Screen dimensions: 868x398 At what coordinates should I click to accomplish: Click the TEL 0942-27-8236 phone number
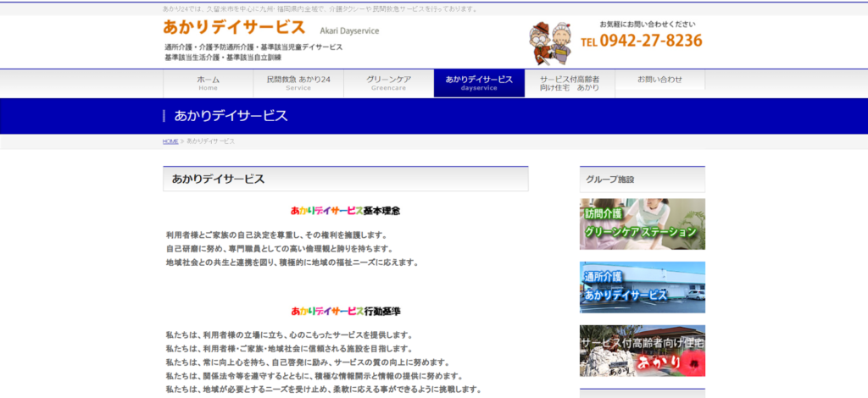[642, 41]
